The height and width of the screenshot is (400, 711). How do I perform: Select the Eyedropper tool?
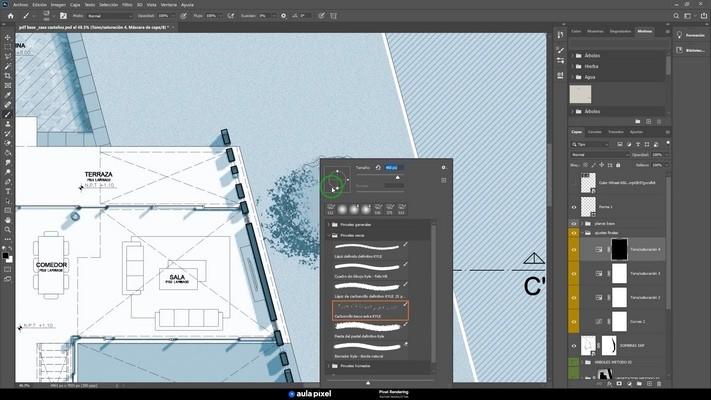click(x=8, y=95)
